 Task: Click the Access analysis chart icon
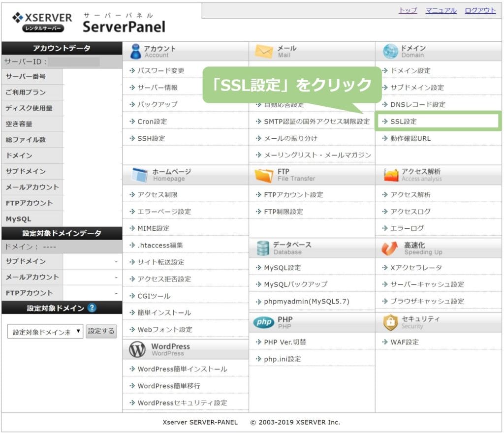pos(391,175)
